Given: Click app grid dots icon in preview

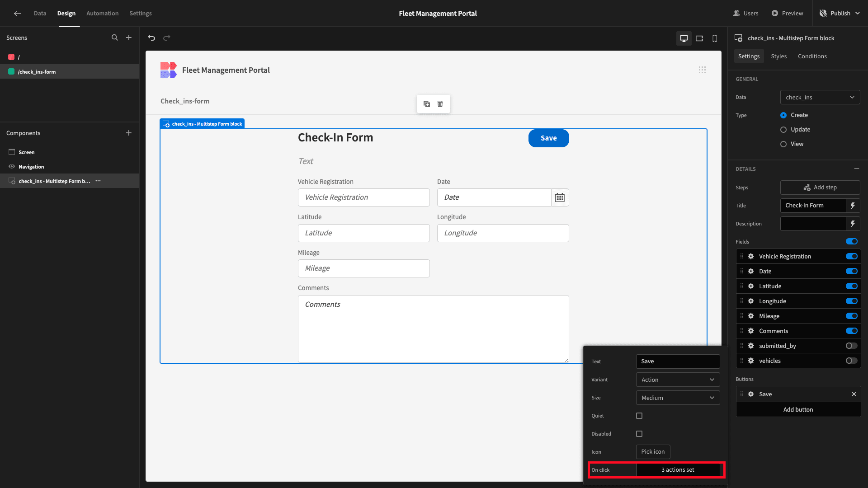Looking at the screenshot, I should pos(702,70).
